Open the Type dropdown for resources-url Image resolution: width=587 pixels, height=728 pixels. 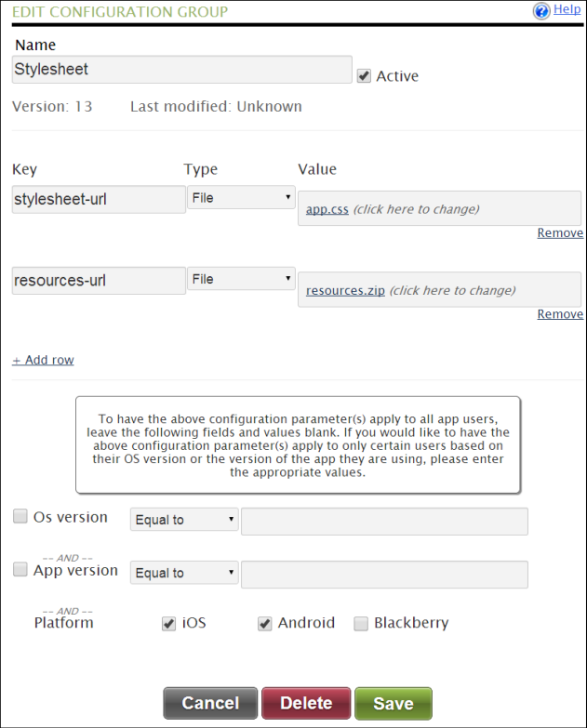pyautogui.click(x=241, y=279)
